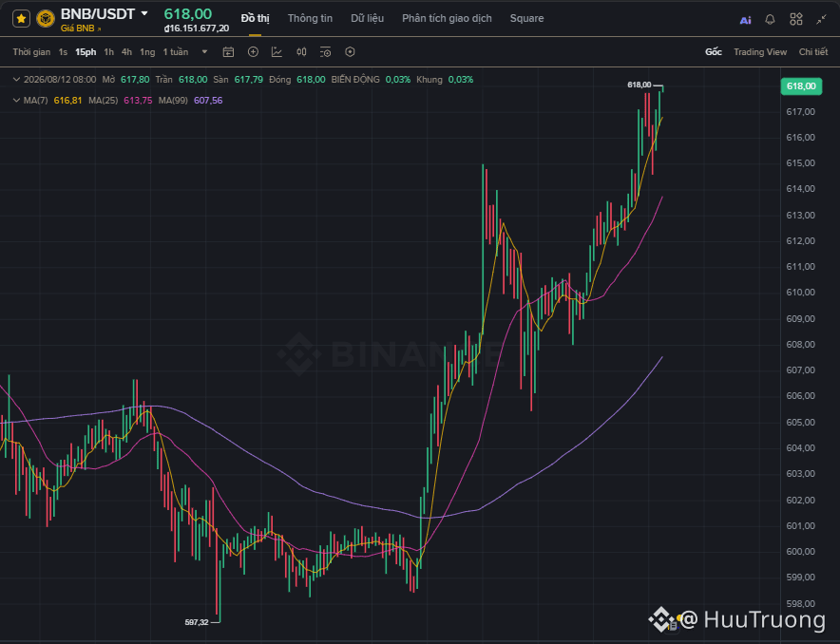Click the header price 618,00
This screenshot has height=644, width=840.
[x=187, y=13]
